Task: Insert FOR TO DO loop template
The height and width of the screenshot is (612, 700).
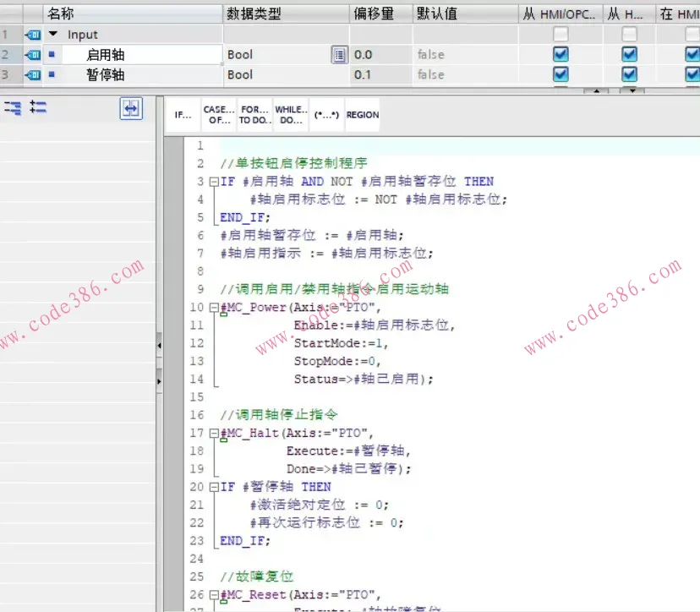Action: 254,115
